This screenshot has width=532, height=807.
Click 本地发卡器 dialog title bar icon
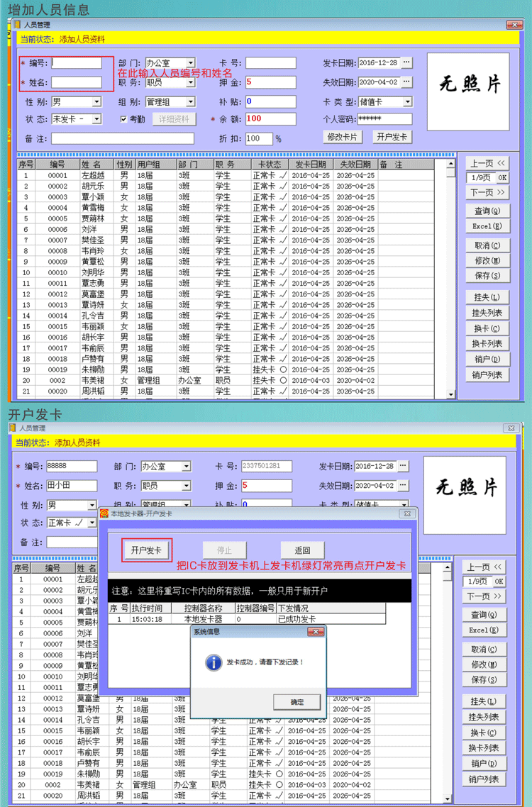pos(104,513)
